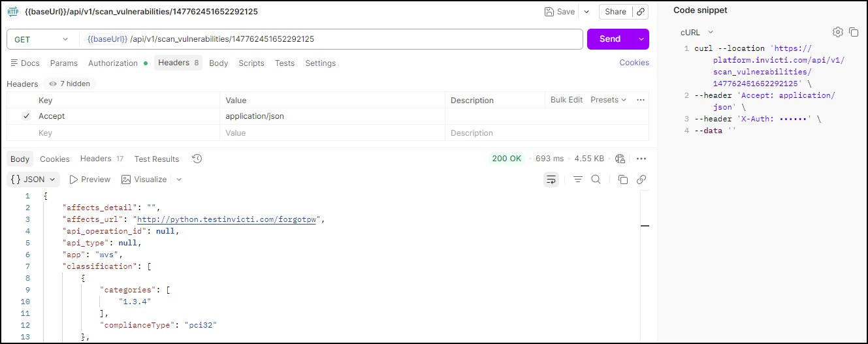Image resolution: width=868 pixels, height=344 pixels.
Task: Open the cURL language dropdown
Action: [696, 32]
